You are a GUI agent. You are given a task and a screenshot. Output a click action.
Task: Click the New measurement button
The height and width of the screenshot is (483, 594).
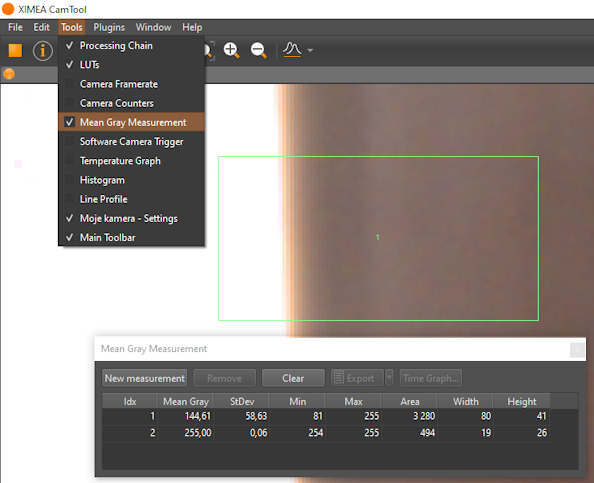pyautogui.click(x=145, y=378)
